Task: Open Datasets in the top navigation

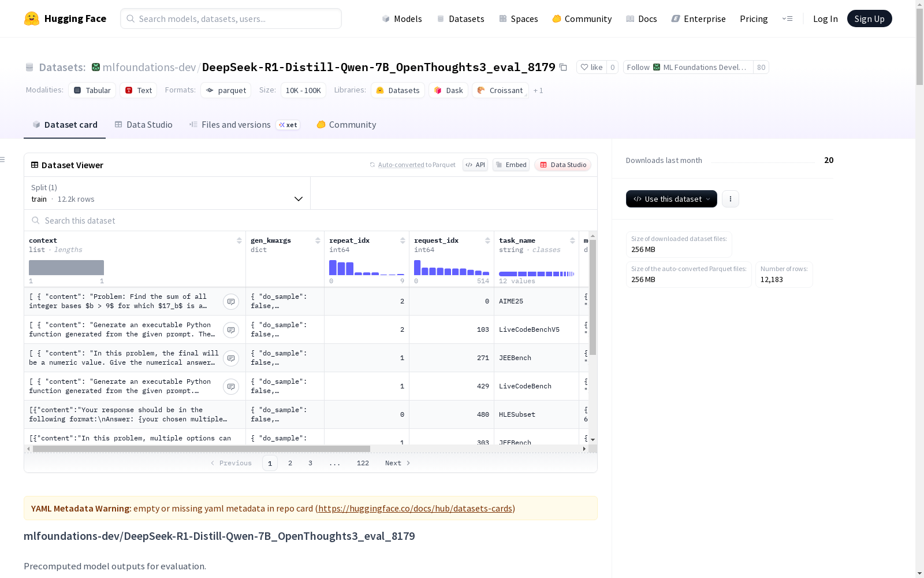Action: point(461,18)
